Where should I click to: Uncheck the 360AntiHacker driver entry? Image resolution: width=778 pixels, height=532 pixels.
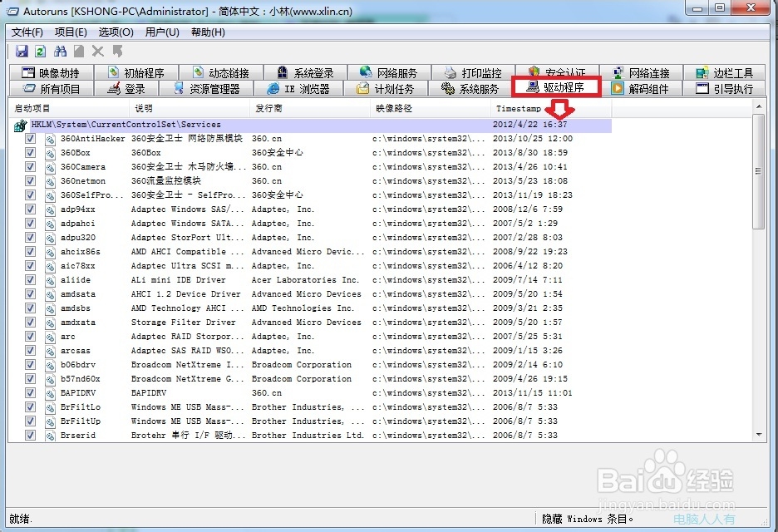click(30, 139)
